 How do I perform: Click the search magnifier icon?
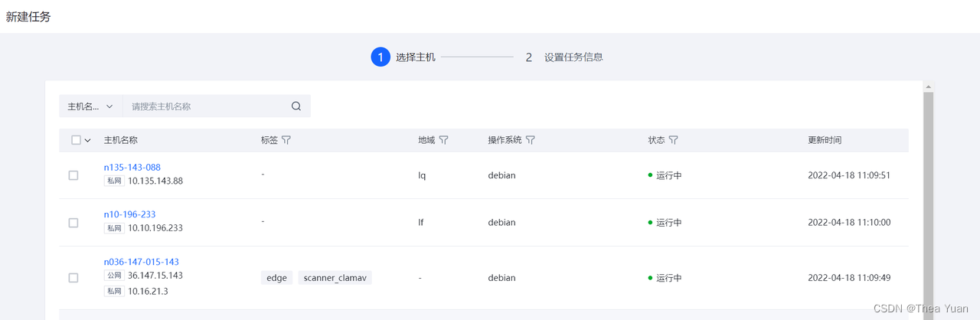(x=296, y=106)
